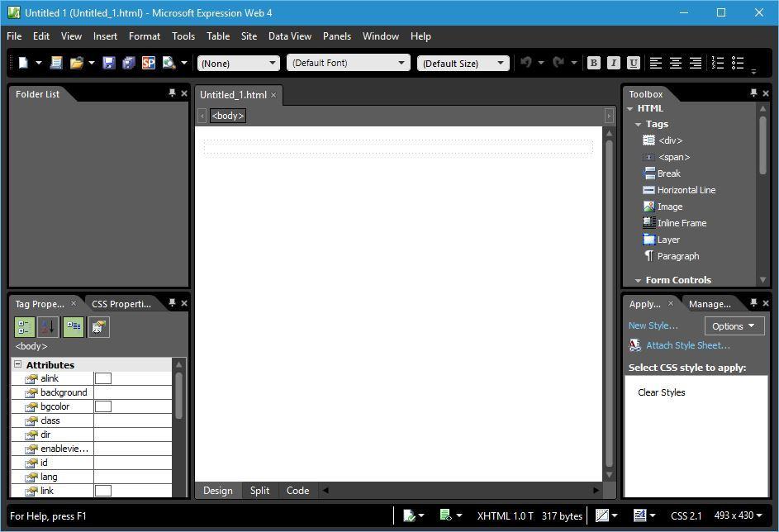779x532 pixels.
Task: Pick the bgcolor color swatch
Action: tap(103, 406)
